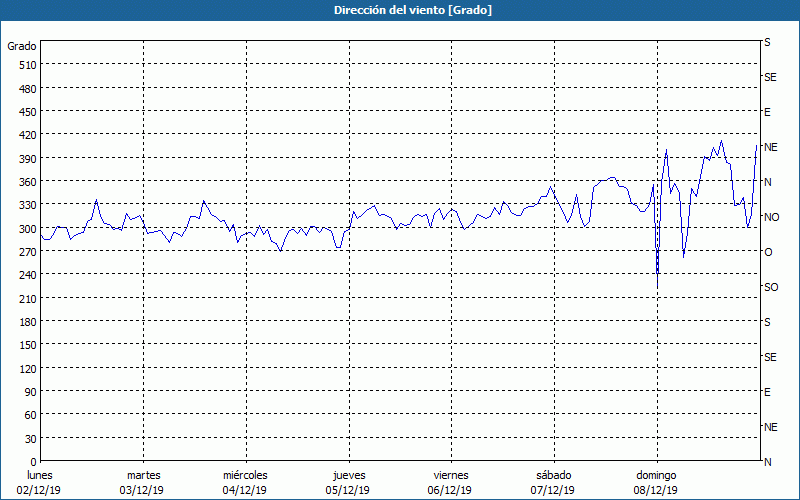Select the 480 degree axis label
The width and height of the screenshot is (800, 500).
pyautogui.click(x=28, y=89)
